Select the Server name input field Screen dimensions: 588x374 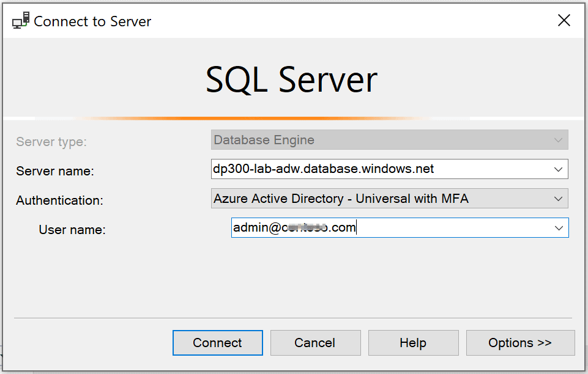367,169
